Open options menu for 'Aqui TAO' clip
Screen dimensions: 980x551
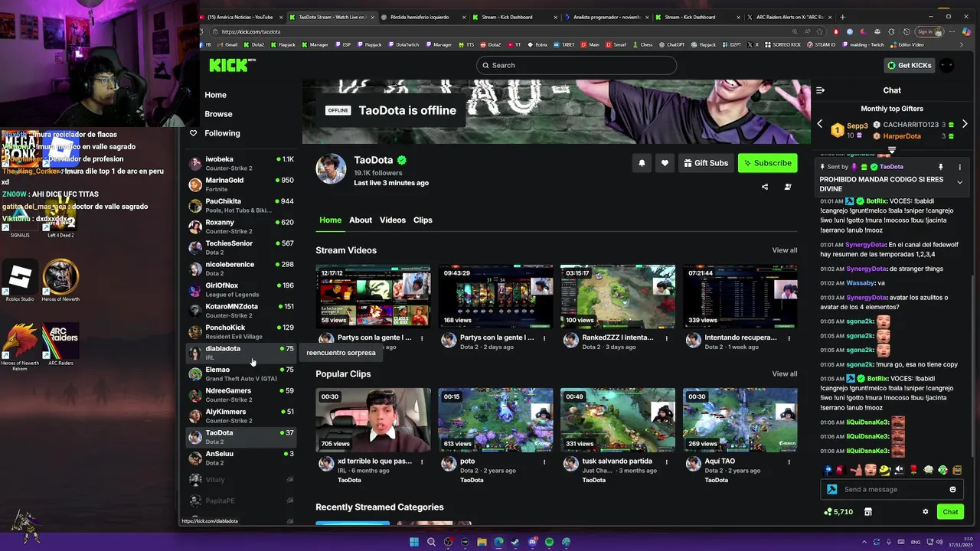(x=789, y=462)
